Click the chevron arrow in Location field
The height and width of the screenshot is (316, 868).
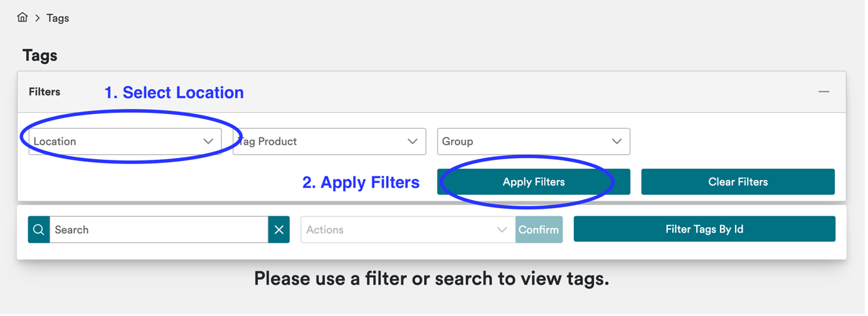tap(208, 142)
